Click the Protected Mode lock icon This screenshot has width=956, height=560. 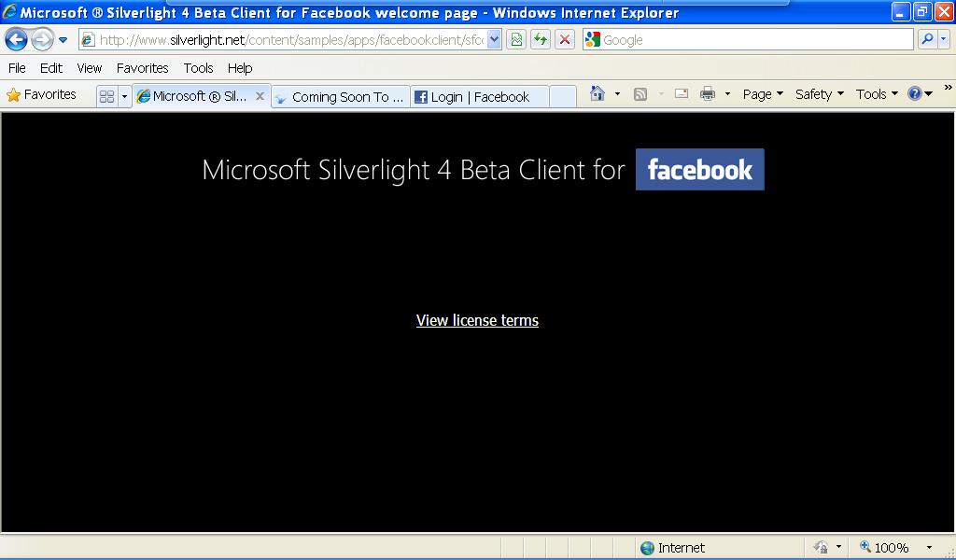[x=822, y=547]
